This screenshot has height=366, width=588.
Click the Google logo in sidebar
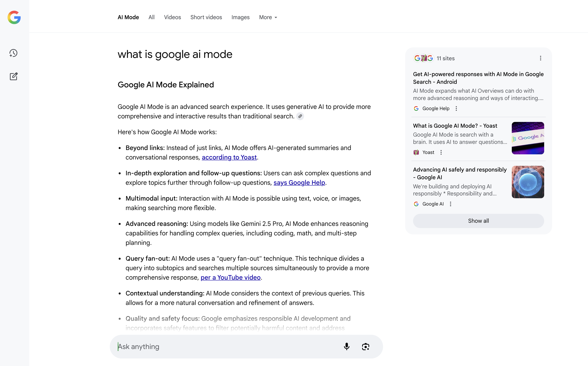click(14, 17)
